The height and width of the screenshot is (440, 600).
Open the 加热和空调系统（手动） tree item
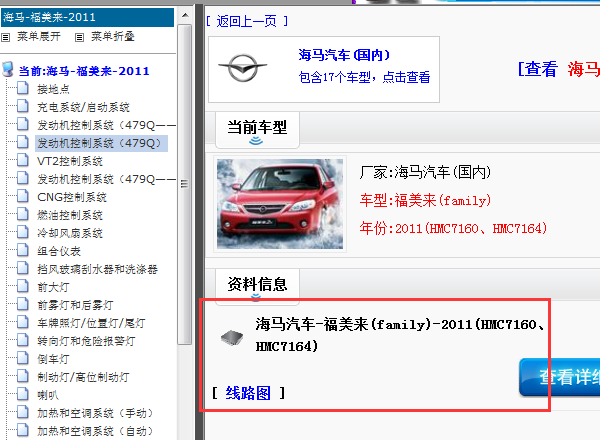click(x=95, y=413)
